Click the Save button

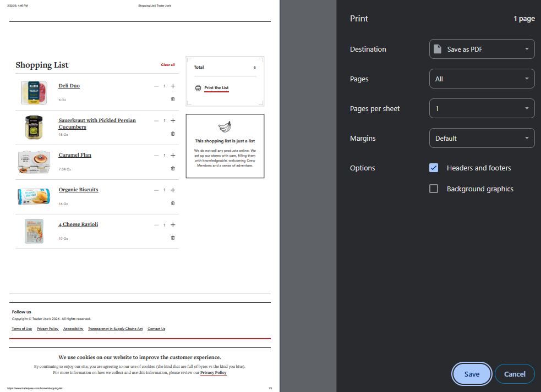click(x=472, y=374)
